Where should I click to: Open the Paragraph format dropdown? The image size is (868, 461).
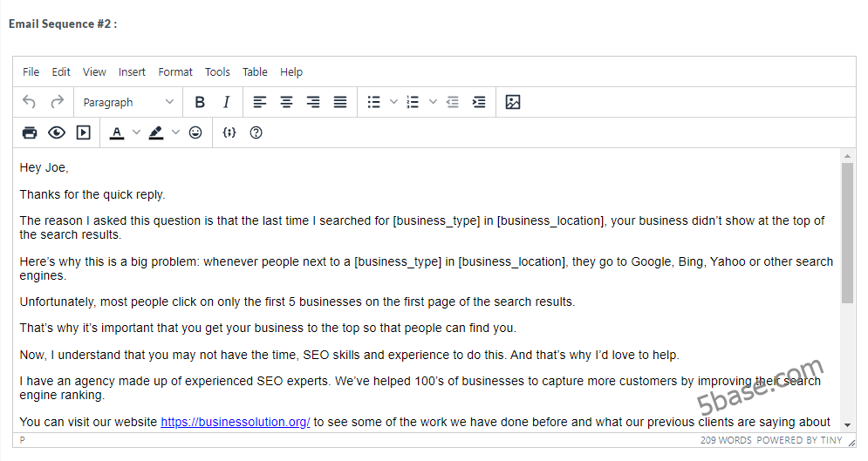coord(128,102)
